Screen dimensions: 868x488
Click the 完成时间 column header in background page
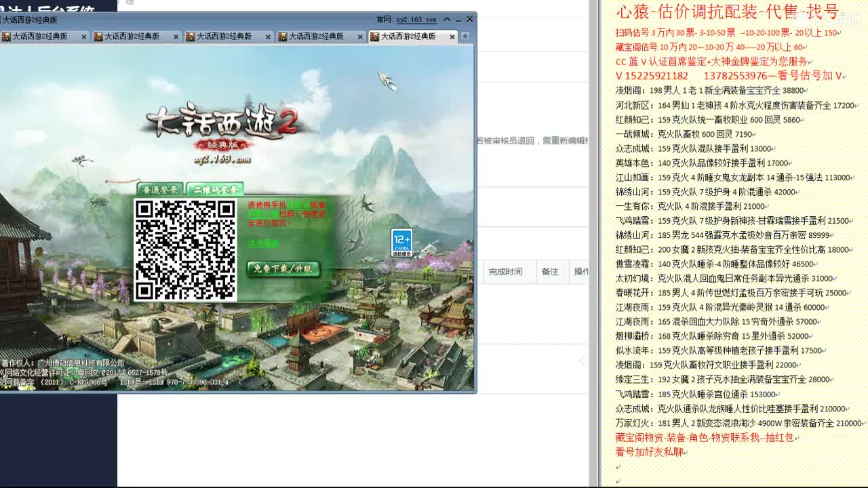(x=505, y=272)
